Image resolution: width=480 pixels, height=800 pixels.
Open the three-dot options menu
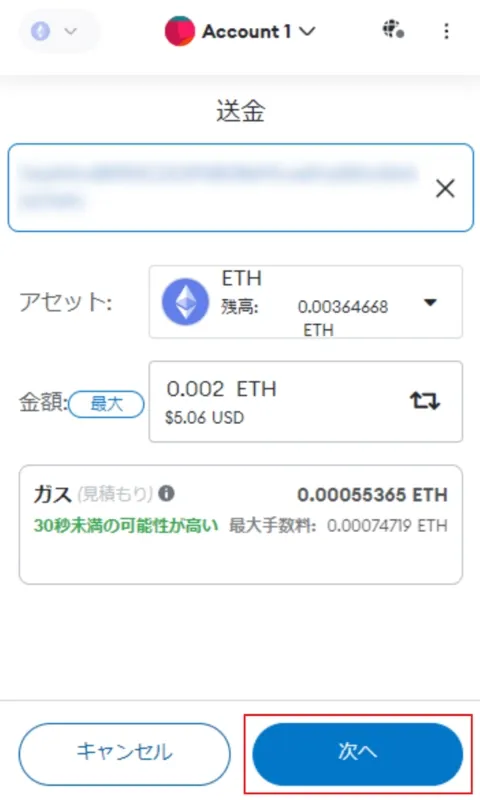(446, 31)
